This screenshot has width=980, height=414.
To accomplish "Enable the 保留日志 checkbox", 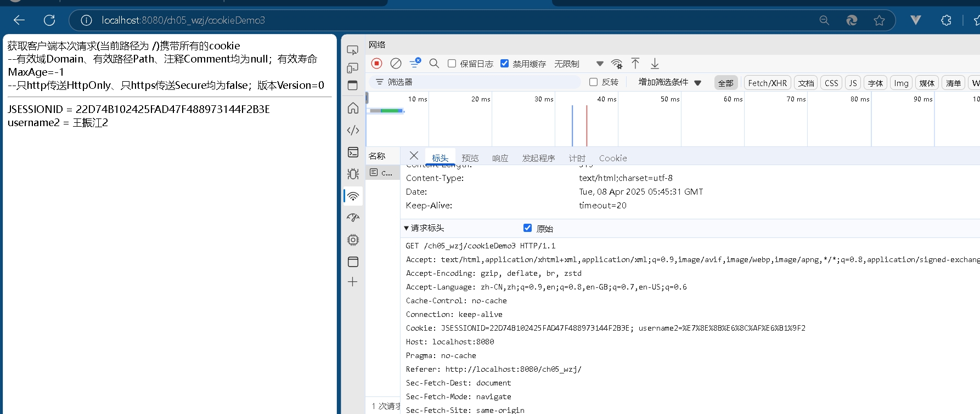I will [x=452, y=64].
